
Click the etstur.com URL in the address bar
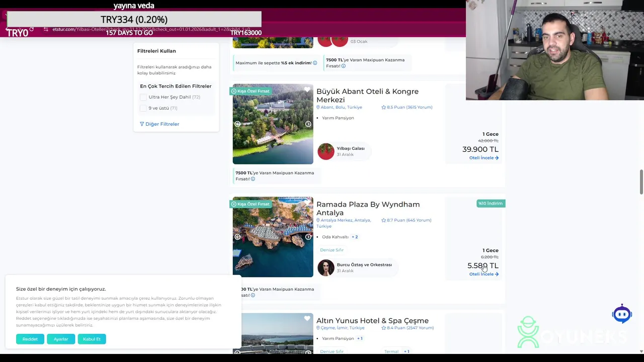(x=151, y=29)
